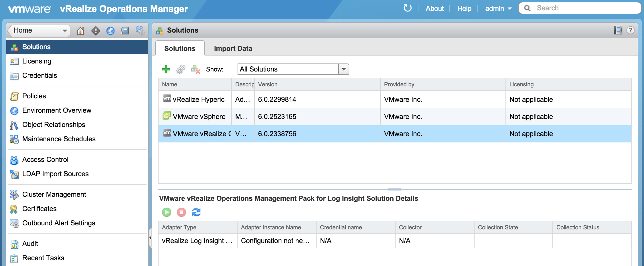Click the Help link in header
This screenshot has width=644, height=266.
pyautogui.click(x=464, y=9)
